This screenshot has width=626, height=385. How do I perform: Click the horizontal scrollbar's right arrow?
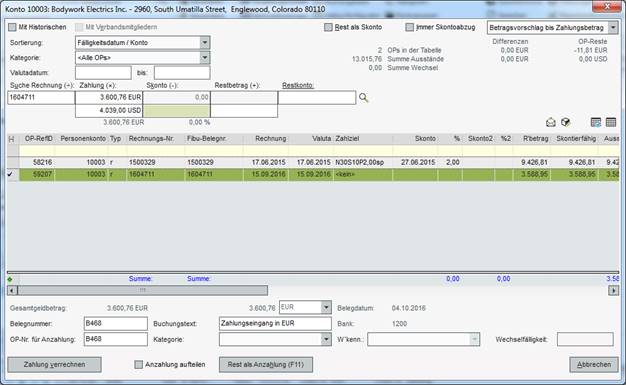614,290
